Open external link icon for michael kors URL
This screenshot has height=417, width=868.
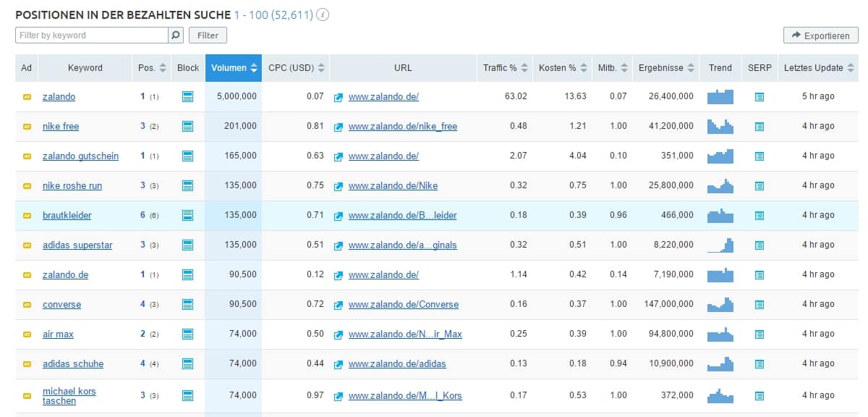click(338, 396)
